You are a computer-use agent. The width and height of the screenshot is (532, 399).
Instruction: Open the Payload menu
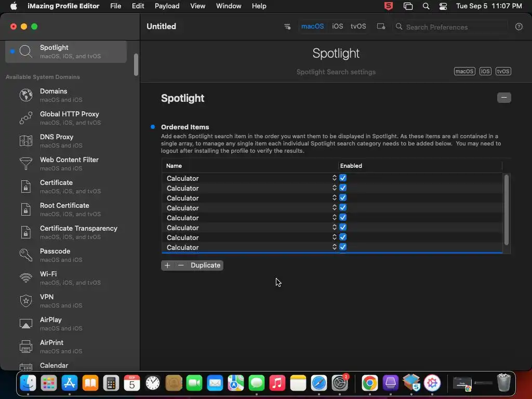click(167, 6)
